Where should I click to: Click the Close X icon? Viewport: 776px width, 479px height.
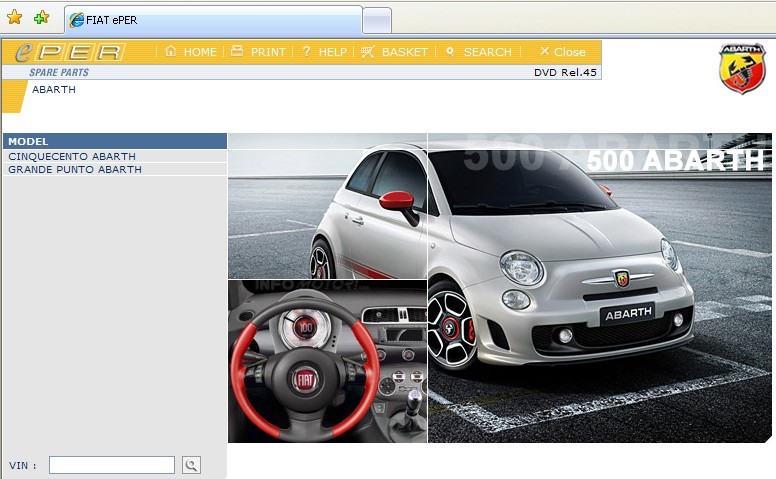coord(544,51)
